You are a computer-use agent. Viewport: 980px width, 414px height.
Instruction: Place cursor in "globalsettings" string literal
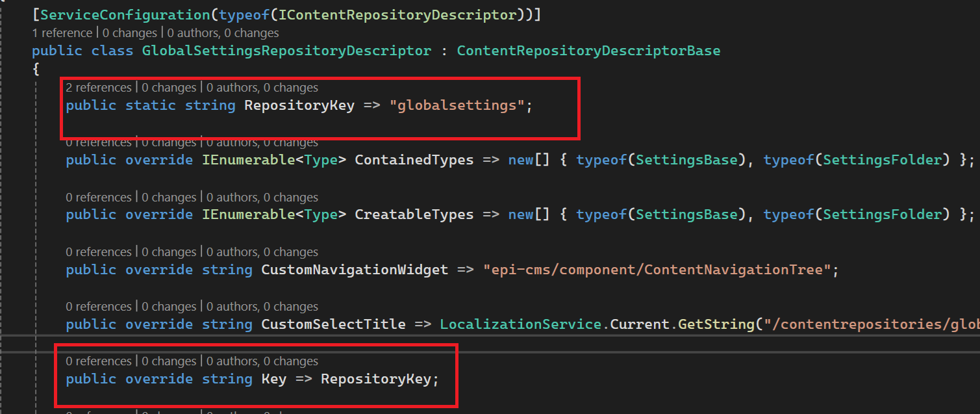tap(457, 105)
